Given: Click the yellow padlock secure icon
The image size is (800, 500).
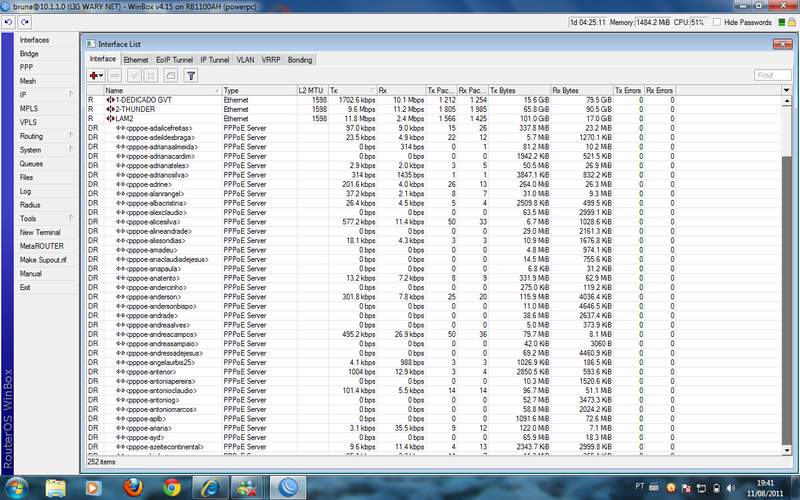Looking at the screenshot, I should (x=791, y=22).
